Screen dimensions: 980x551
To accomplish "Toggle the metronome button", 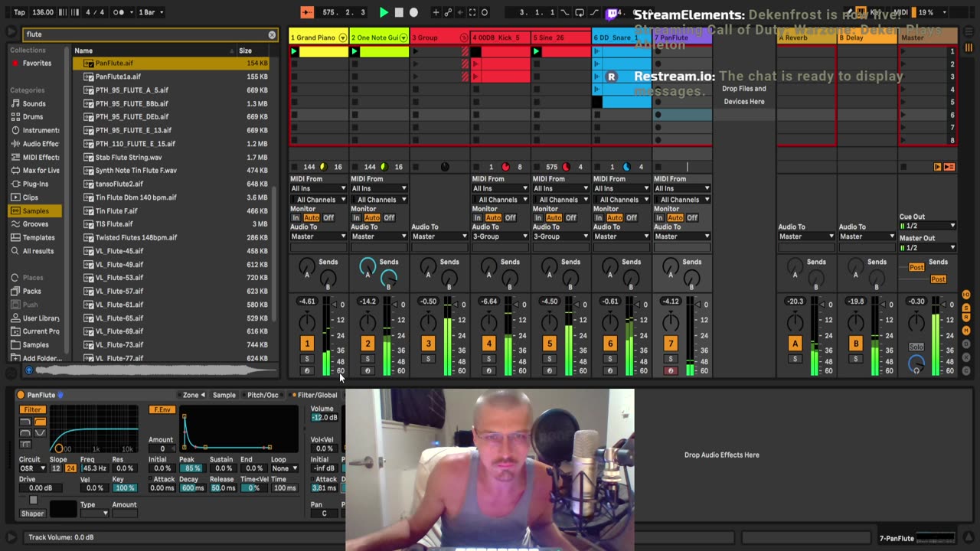I will click(x=119, y=12).
